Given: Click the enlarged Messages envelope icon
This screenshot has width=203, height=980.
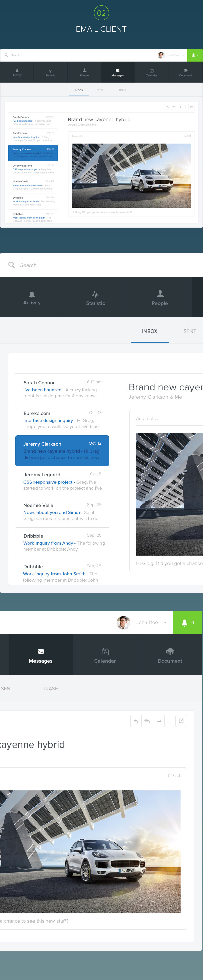Looking at the screenshot, I should click(x=41, y=652).
